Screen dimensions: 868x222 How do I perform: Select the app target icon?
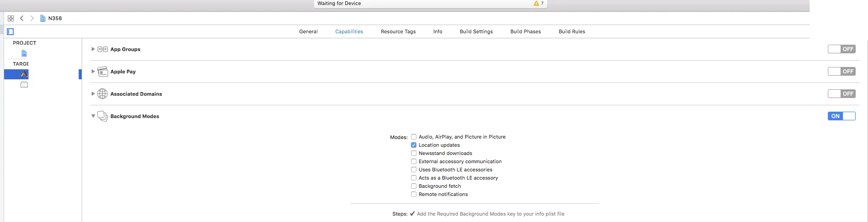coord(24,74)
